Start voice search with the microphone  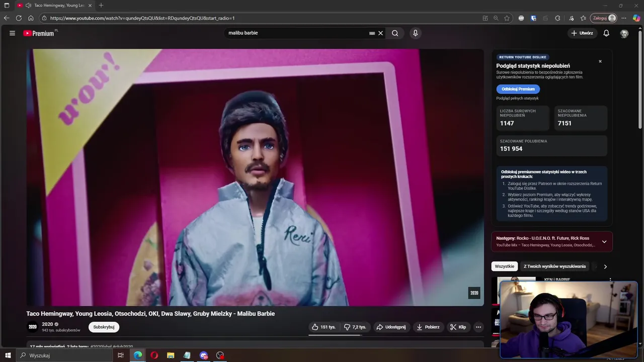415,33
